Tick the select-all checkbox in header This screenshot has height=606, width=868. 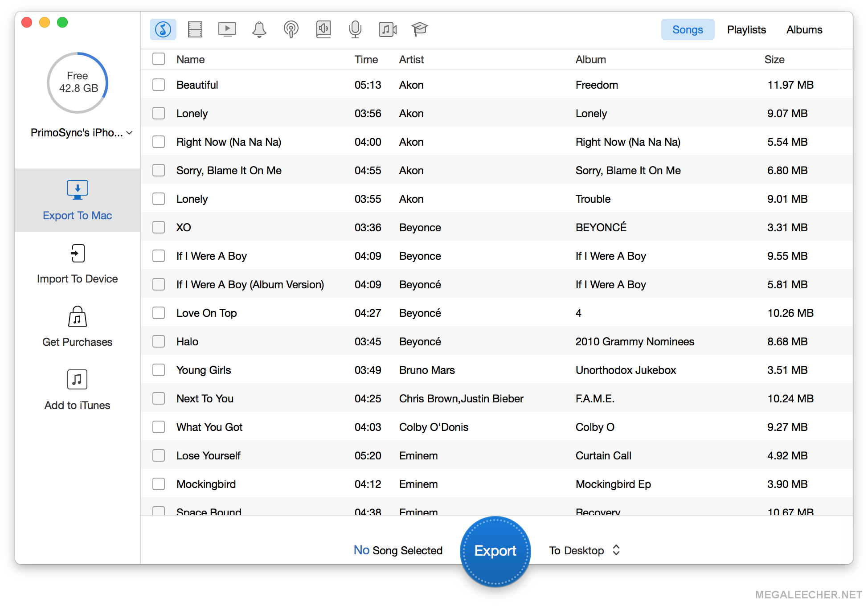coord(159,59)
